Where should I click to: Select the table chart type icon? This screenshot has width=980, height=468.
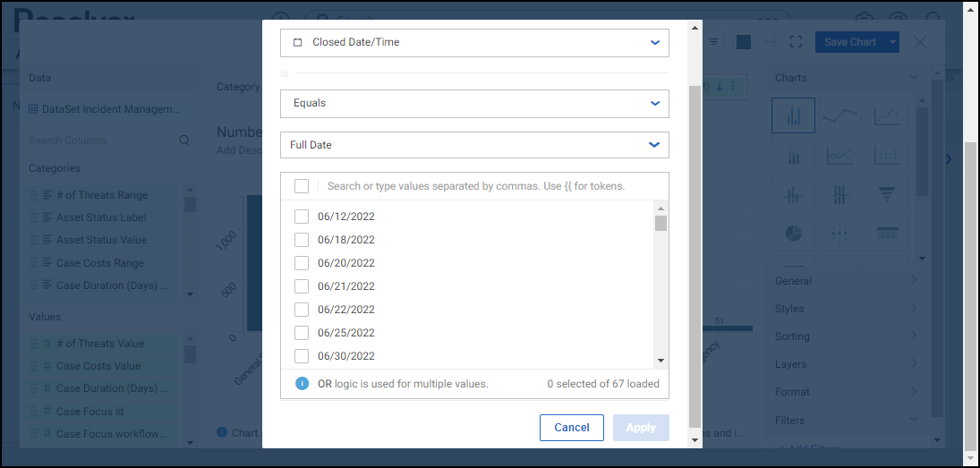point(886,233)
